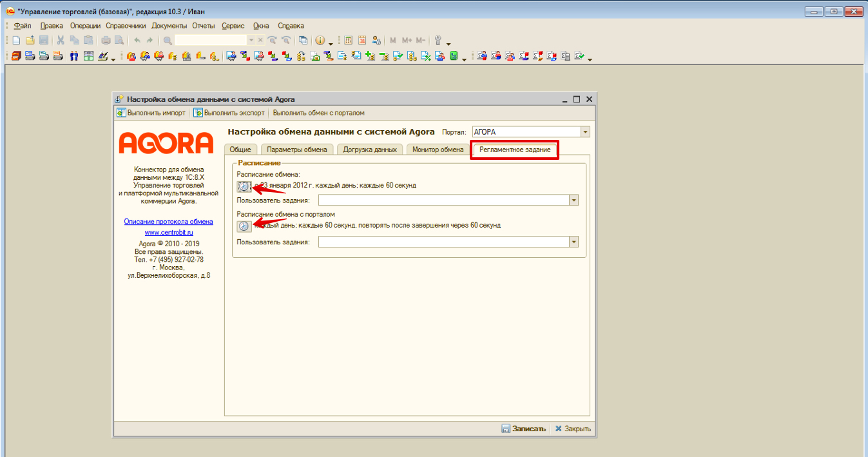Open the schedule clock icon under Расписание обмена
Screen dimensions: 868x457
click(244, 186)
